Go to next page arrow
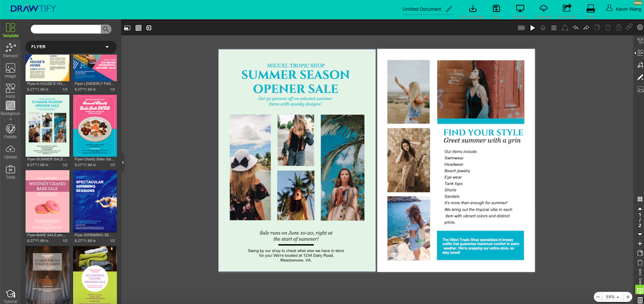The width and height of the screenshot is (644, 304). (x=639, y=234)
